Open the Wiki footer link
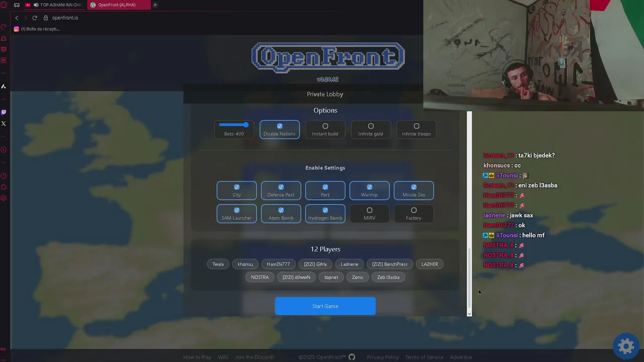 [223, 357]
